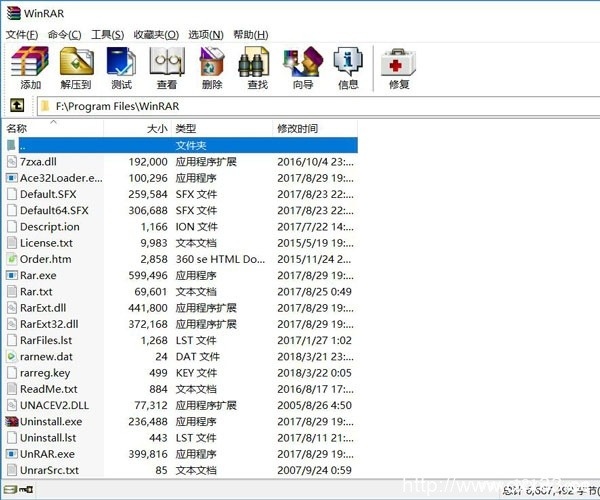Click the Delete (删除) toolbar icon

(212, 61)
